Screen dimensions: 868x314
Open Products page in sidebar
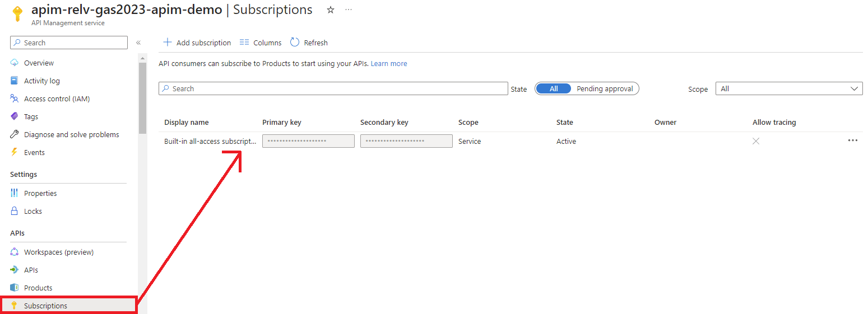point(38,288)
